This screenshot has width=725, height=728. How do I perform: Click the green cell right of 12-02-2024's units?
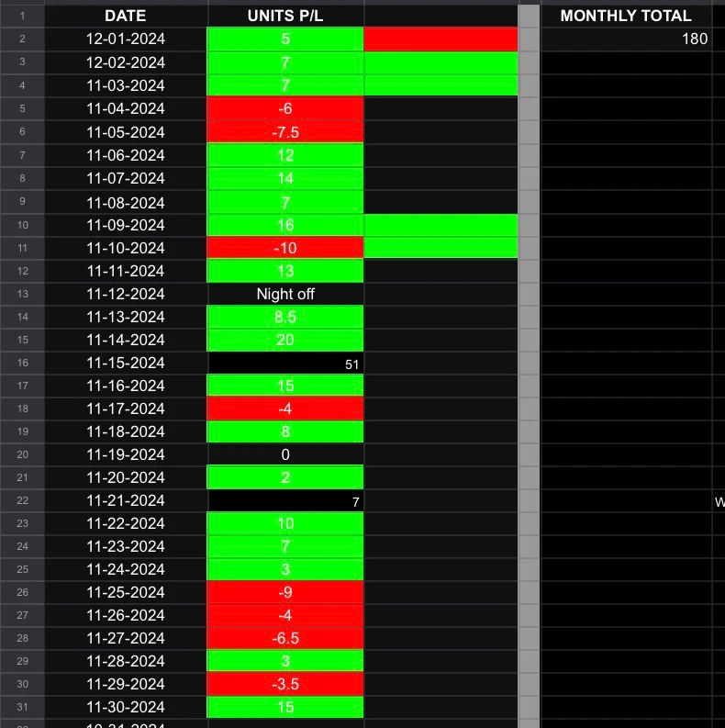coord(441,62)
